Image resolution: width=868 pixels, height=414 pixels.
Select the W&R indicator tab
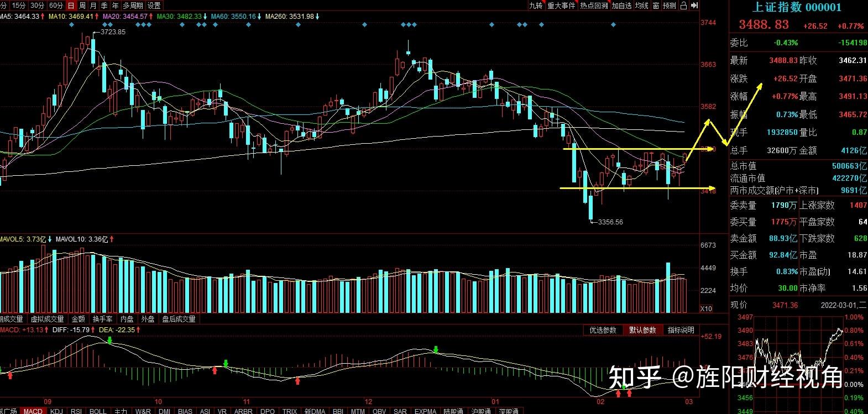coord(143,411)
